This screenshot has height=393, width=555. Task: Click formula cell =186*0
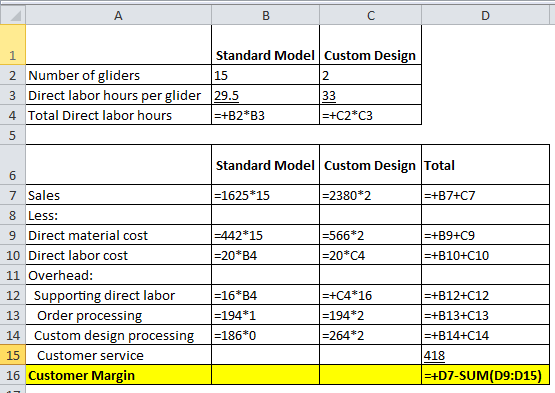(265, 335)
